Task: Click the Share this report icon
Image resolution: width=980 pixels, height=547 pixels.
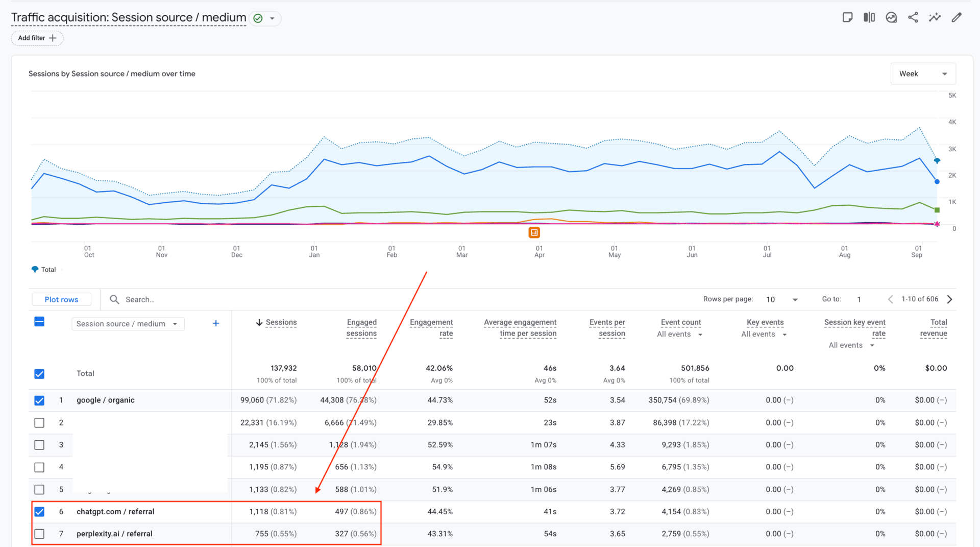Action: (x=913, y=17)
